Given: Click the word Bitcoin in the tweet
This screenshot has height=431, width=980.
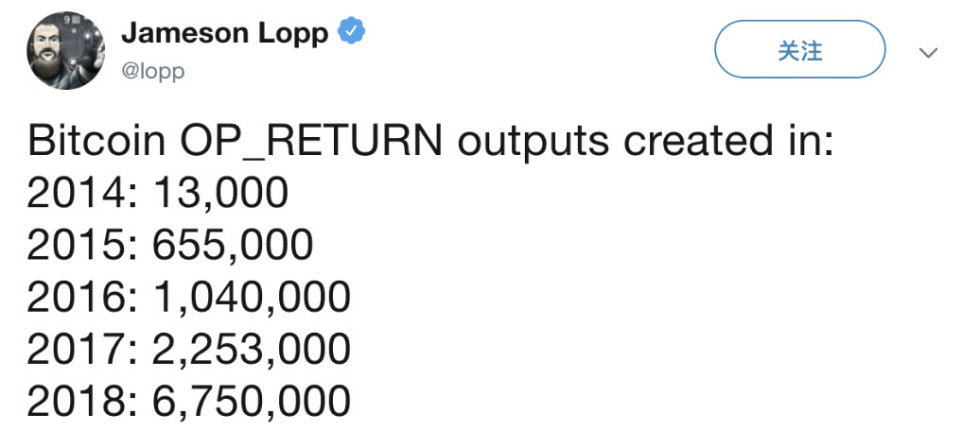Looking at the screenshot, I should tap(95, 142).
